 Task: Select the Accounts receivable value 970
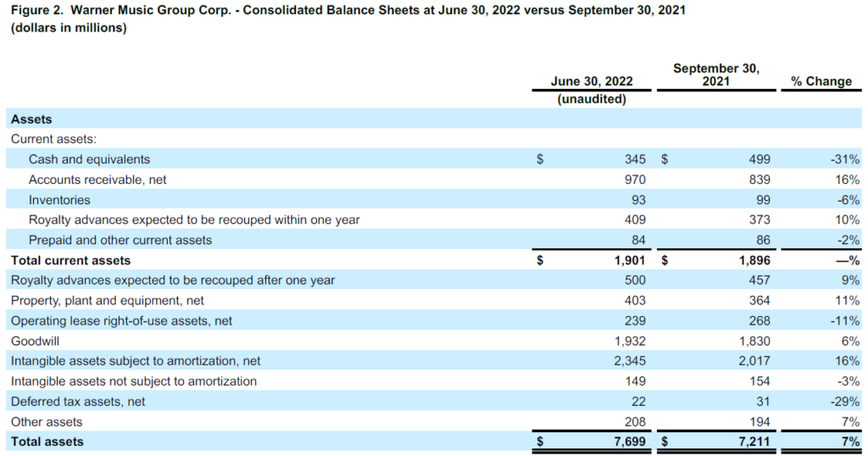[635, 180]
